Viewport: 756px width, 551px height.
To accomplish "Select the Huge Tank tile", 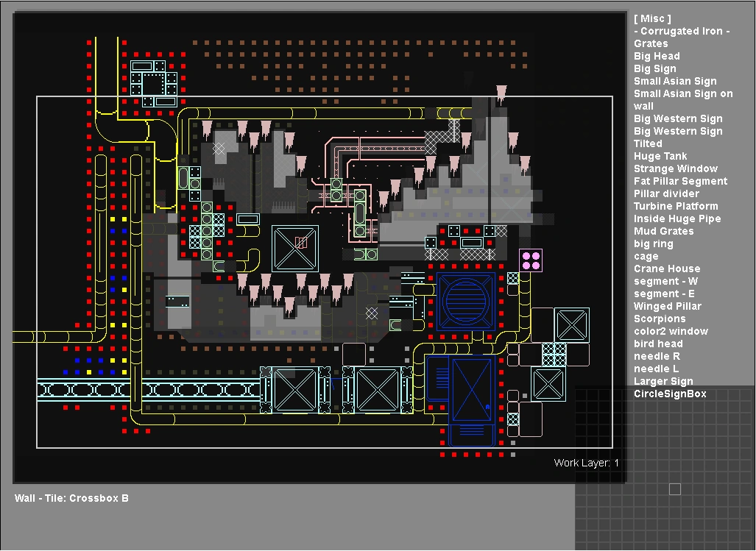I will point(660,156).
